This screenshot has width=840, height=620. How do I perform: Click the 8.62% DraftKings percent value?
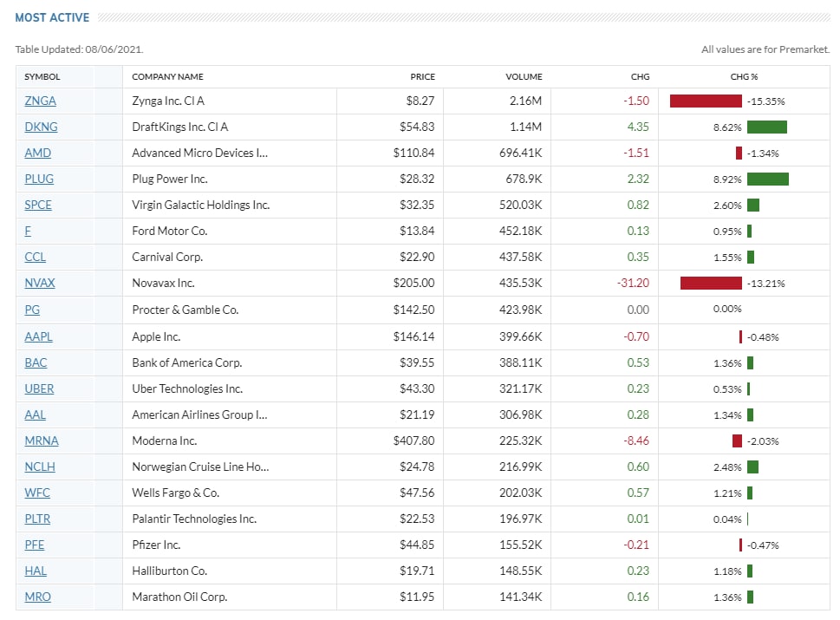(x=727, y=127)
